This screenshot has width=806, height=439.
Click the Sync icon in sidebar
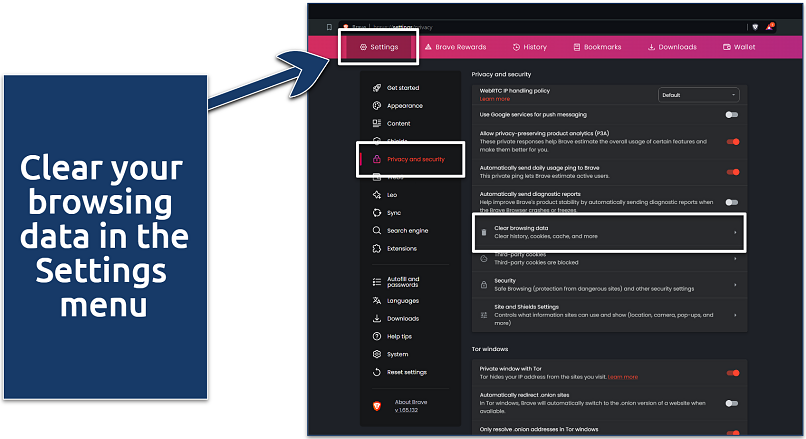pyautogui.click(x=377, y=213)
